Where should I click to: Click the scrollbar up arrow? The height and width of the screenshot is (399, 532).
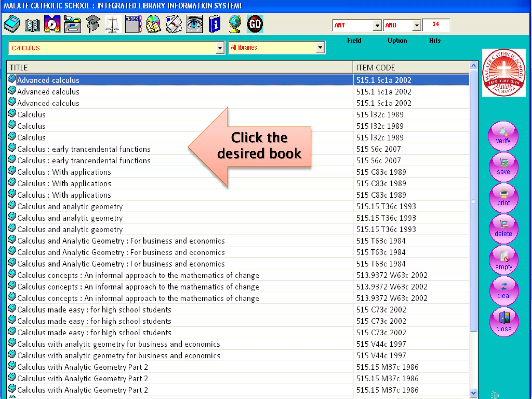click(x=474, y=65)
